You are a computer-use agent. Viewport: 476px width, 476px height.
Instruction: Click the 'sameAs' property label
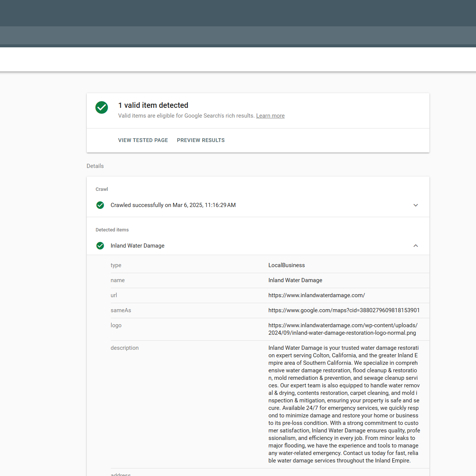[121, 310]
